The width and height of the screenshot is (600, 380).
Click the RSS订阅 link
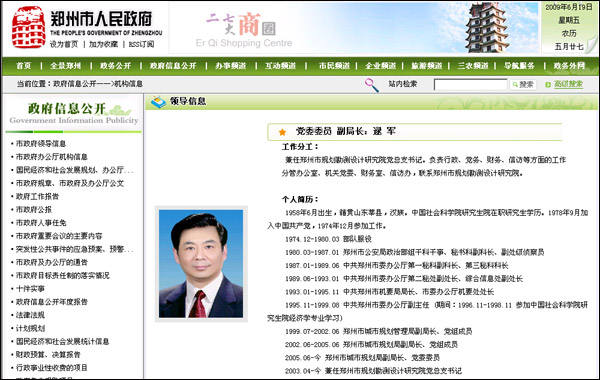[x=141, y=44]
